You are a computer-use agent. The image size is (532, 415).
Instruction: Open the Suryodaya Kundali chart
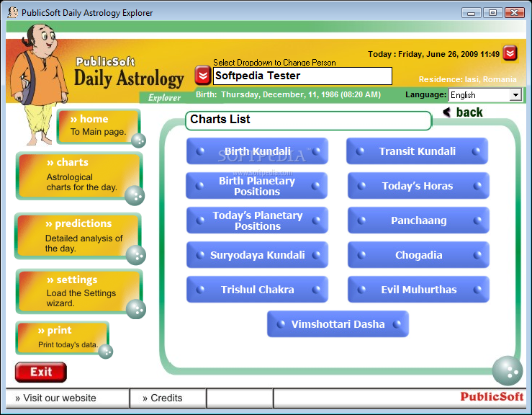[x=257, y=255]
